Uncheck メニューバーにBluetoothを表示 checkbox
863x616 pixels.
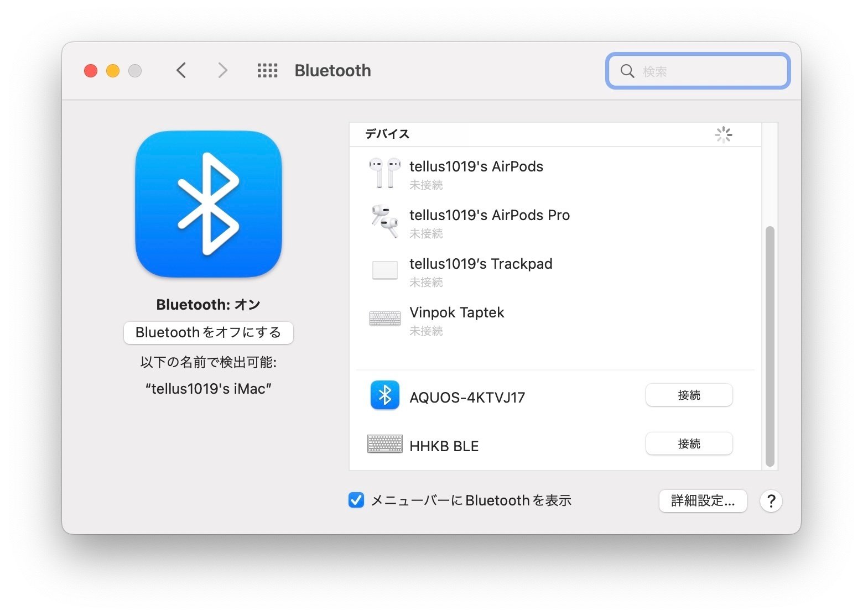tap(356, 500)
